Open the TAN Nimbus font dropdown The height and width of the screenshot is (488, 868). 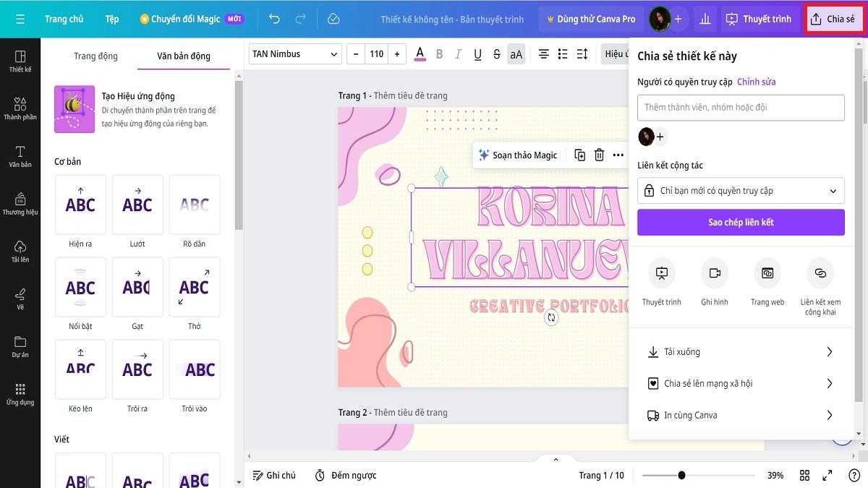(294, 53)
